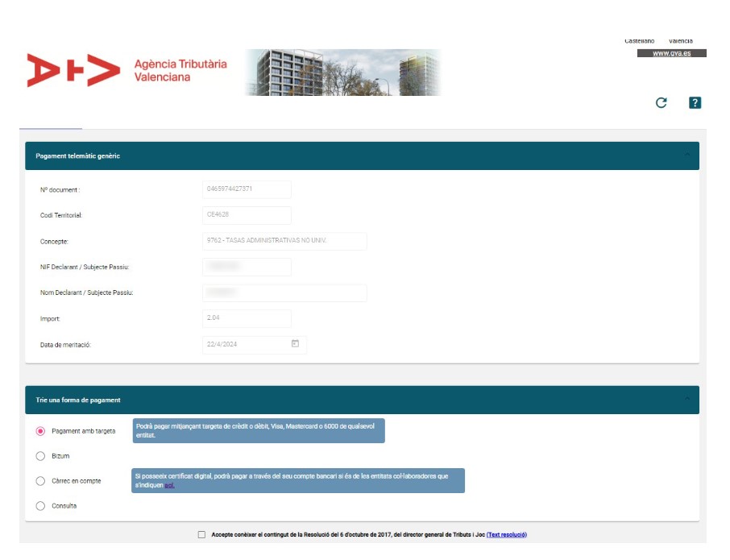
Task: Tick the Accepte conèixer resolution checkbox
Action: tap(201, 534)
